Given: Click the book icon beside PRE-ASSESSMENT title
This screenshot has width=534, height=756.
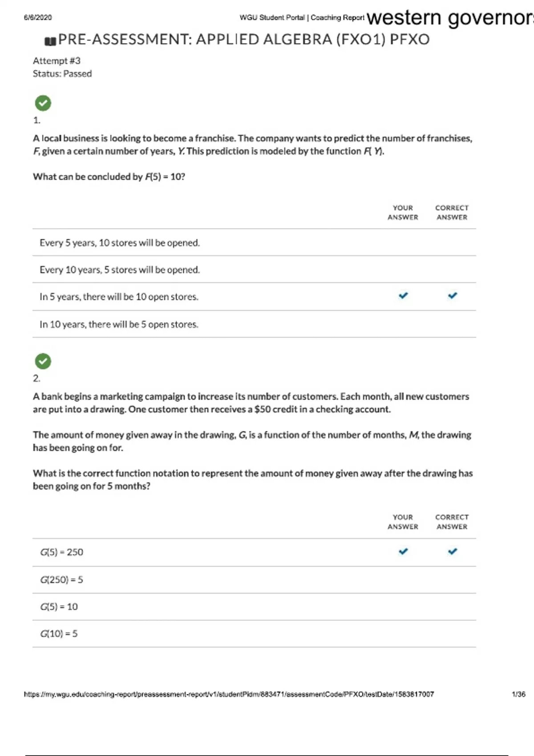Looking at the screenshot, I should click(50, 41).
